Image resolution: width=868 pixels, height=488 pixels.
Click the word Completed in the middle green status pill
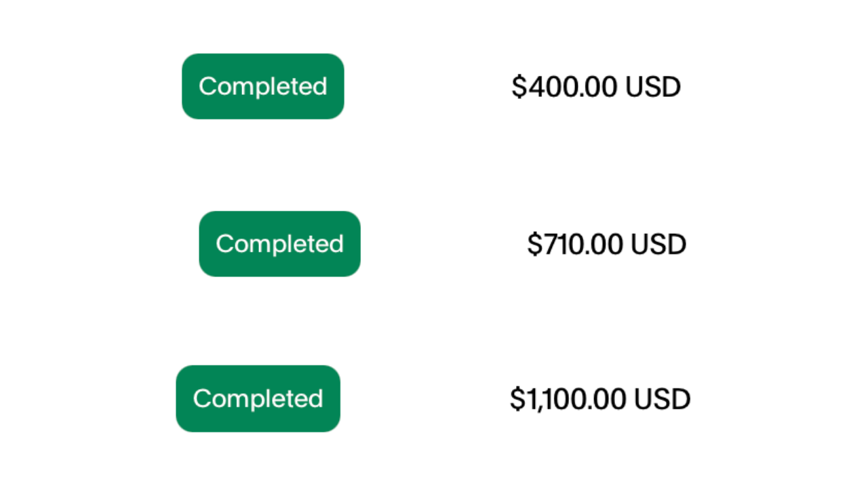(279, 244)
